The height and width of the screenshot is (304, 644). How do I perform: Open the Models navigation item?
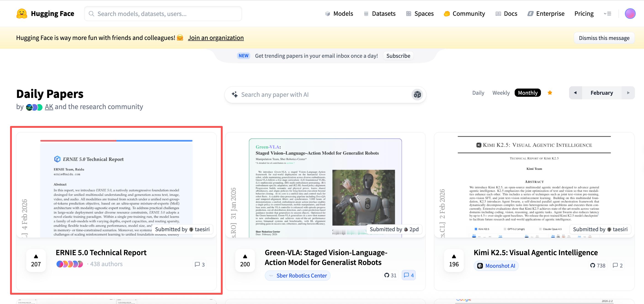[339, 14]
